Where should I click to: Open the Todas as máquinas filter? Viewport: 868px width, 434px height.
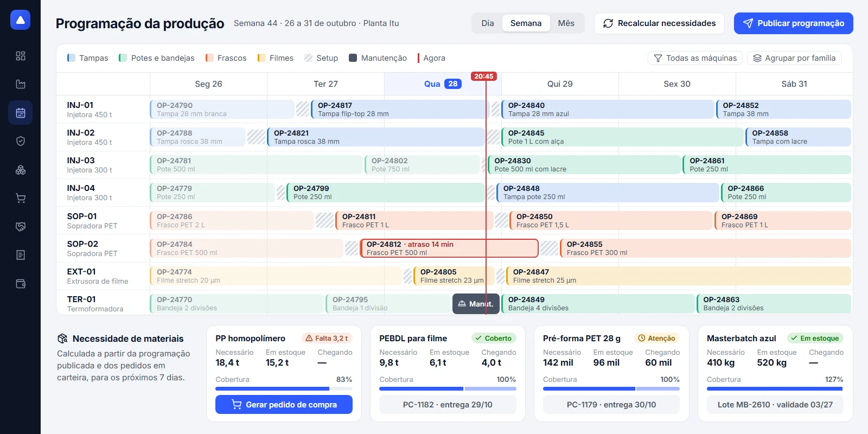pos(695,58)
